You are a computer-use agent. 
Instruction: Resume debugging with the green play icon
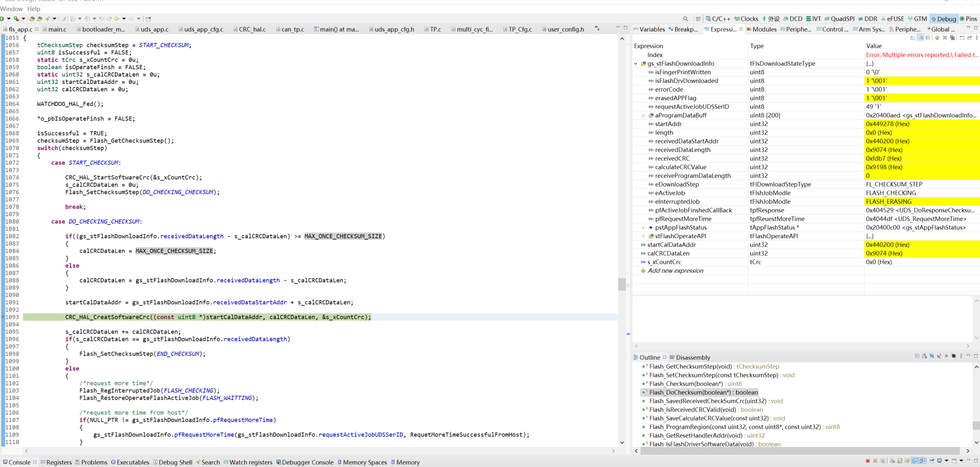coord(3,19)
